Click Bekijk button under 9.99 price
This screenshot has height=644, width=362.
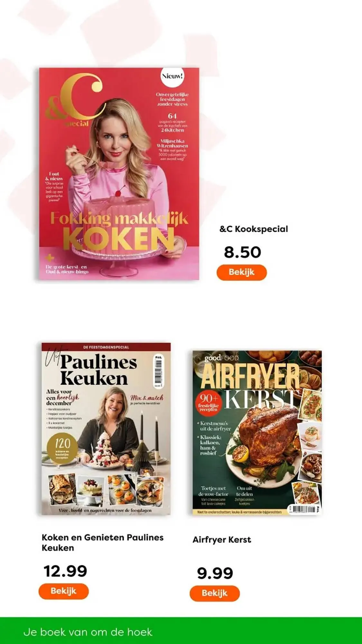coord(215,593)
